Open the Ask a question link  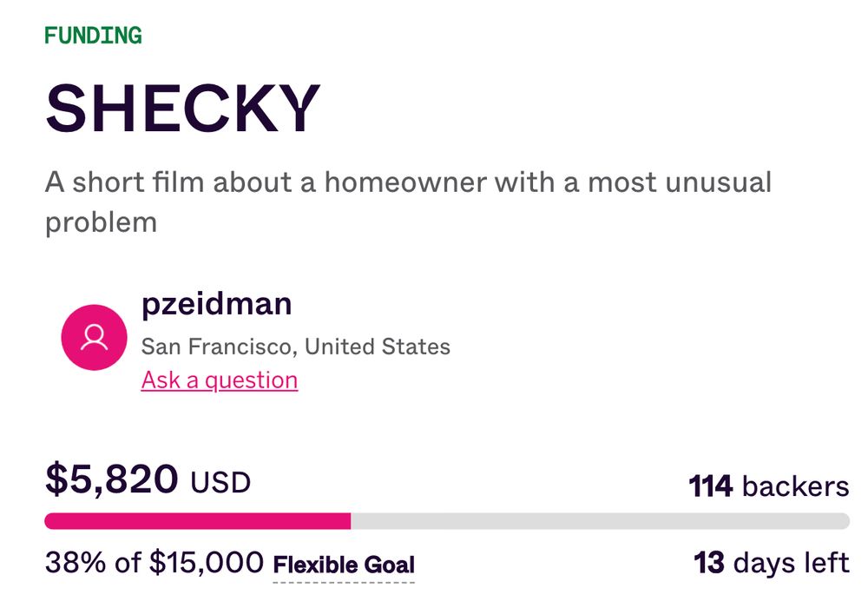[x=220, y=380]
